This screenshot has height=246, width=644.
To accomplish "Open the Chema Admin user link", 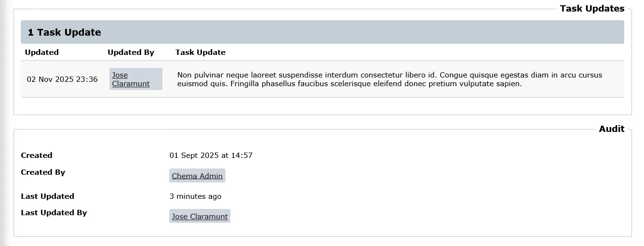I will (x=197, y=176).
